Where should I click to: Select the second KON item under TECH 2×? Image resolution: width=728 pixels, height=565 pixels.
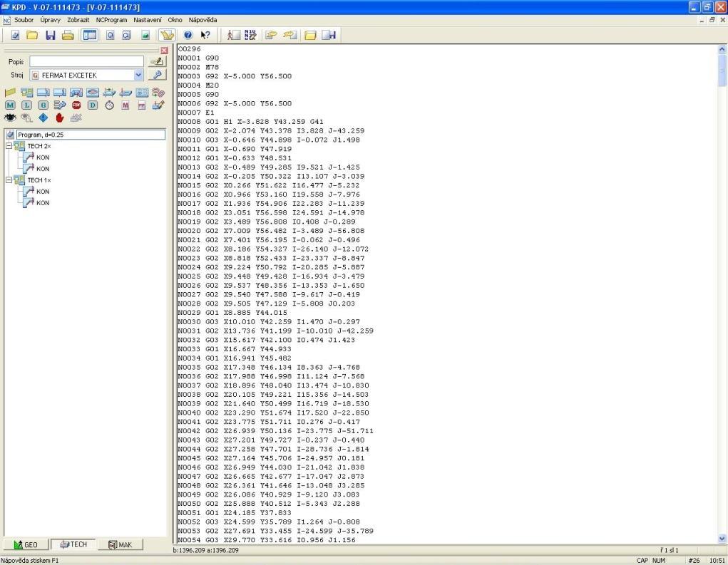click(43, 169)
